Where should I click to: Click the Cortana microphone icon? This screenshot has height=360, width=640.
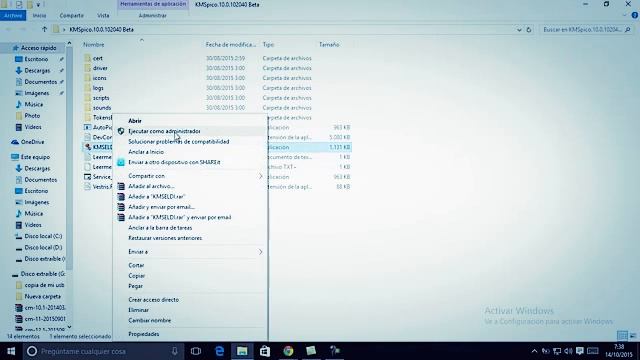174,351
